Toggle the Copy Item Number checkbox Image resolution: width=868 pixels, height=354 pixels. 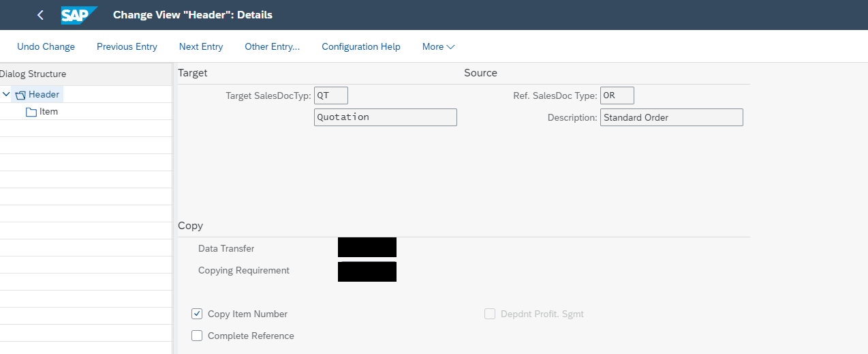pyautogui.click(x=197, y=314)
